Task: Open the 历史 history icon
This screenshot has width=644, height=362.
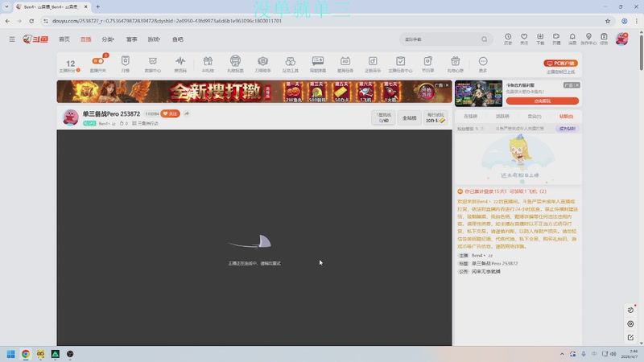Action: pyautogui.click(x=508, y=39)
